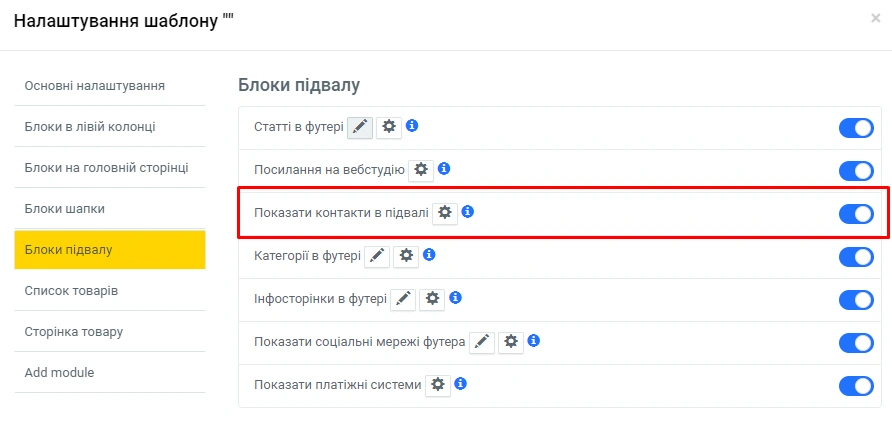Disable the Посилання на вебстудію toggle
Image resolution: width=892 pixels, height=421 pixels.
(x=856, y=171)
